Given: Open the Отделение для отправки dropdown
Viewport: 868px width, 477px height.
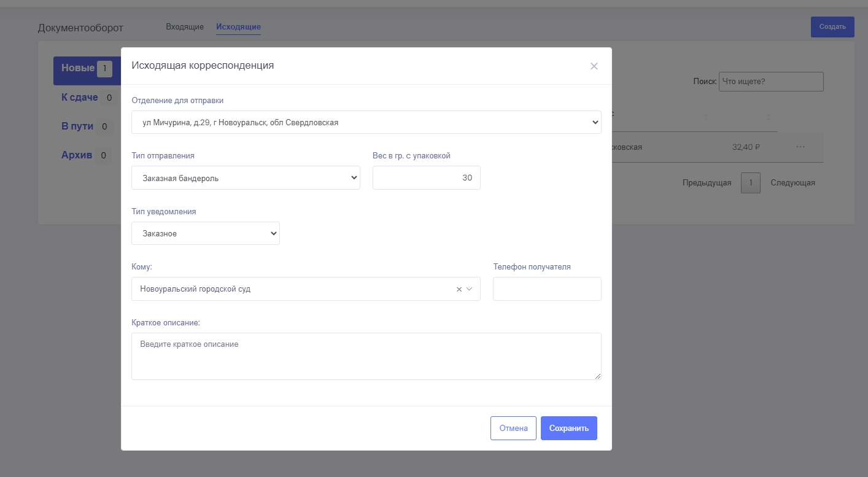Looking at the screenshot, I should tap(366, 122).
